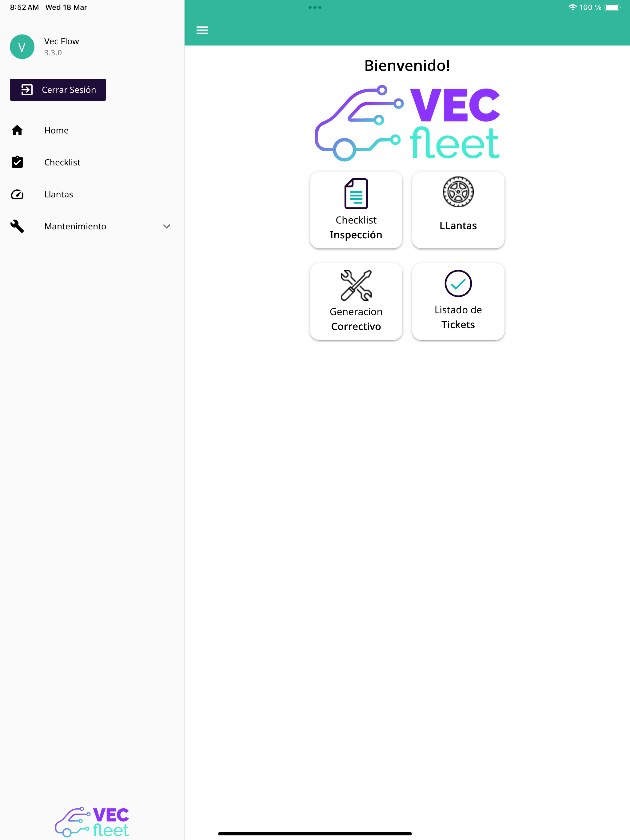Select Mantenimiento menu item
630x840 pixels.
pyautogui.click(x=92, y=226)
